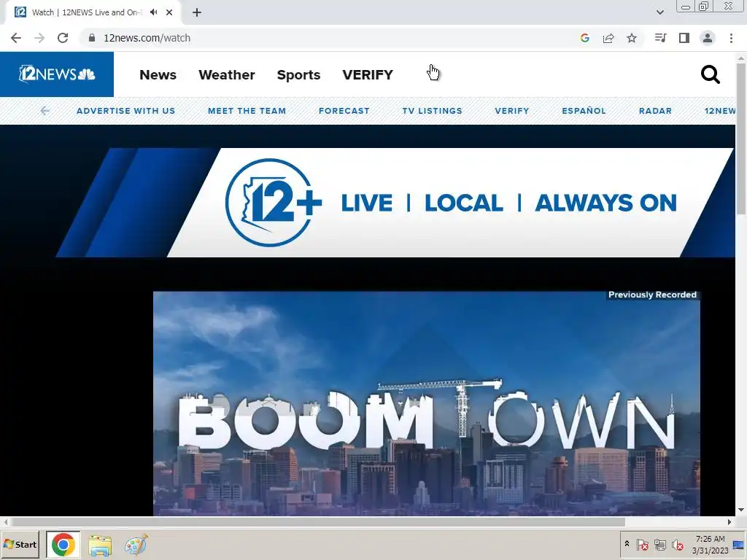747x560 pixels.
Task: Click the horizontal page scrollbar thumb
Action: pyautogui.click(x=318, y=522)
